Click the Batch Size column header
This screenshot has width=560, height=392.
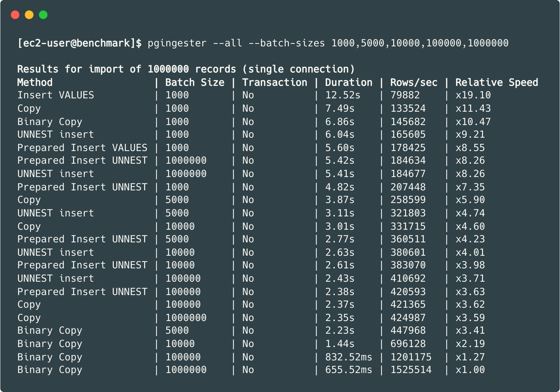[x=195, y=83]
